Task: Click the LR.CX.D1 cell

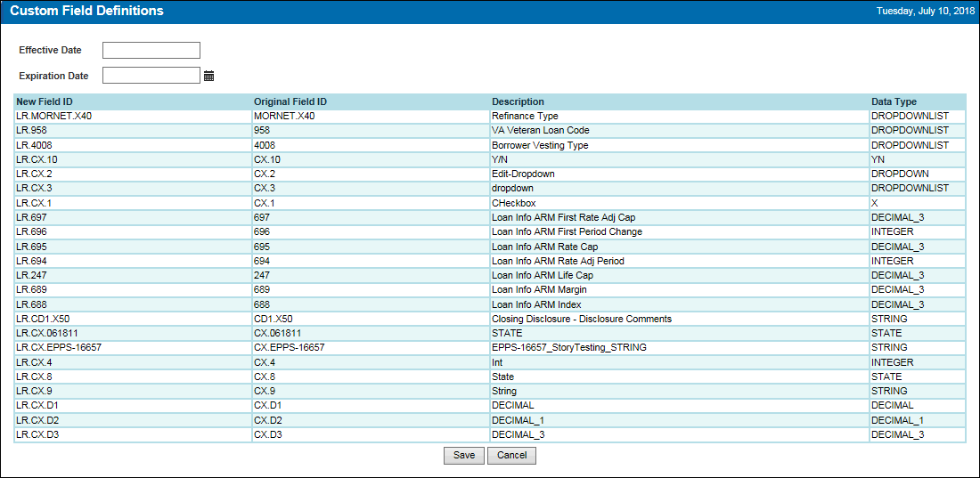Action: pyautogui.click(x=133, y=406)
